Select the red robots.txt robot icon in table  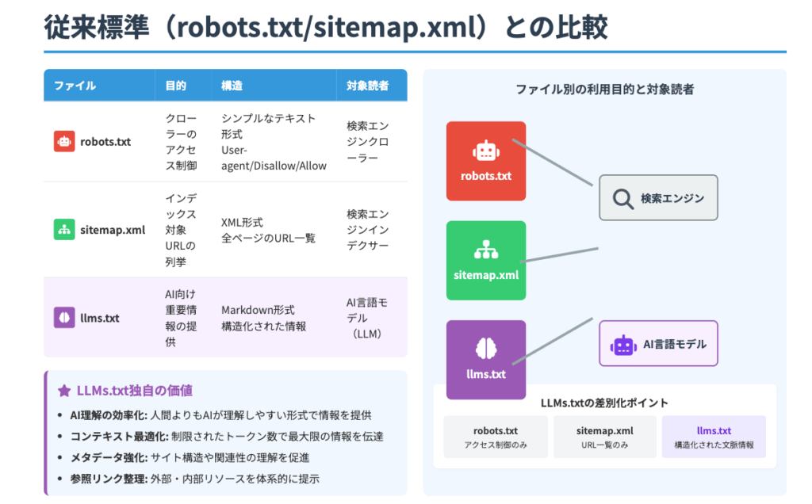tap(63, 141)
